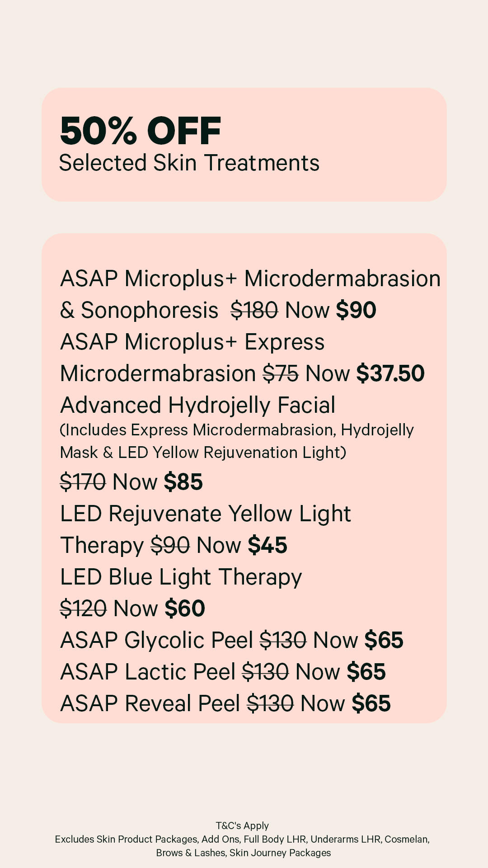Click the 'Selected Skin Treatments' subtitle
This screenshot has height=868, width=488.
tap(189, 163)
